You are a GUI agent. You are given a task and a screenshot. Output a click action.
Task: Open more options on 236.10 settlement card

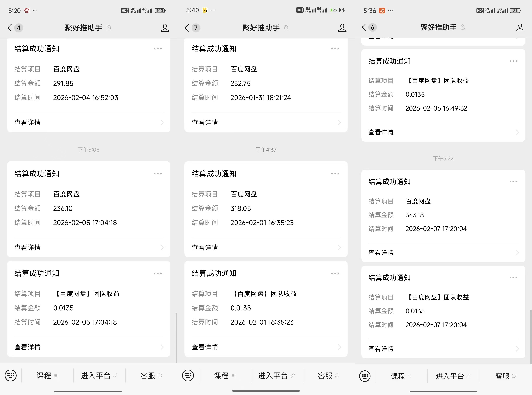point(158,174)
